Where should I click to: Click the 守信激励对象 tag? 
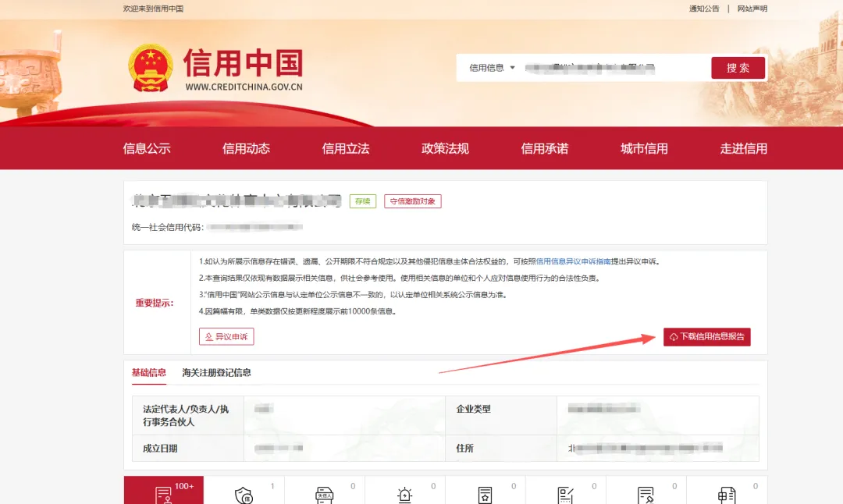(412, 201)
